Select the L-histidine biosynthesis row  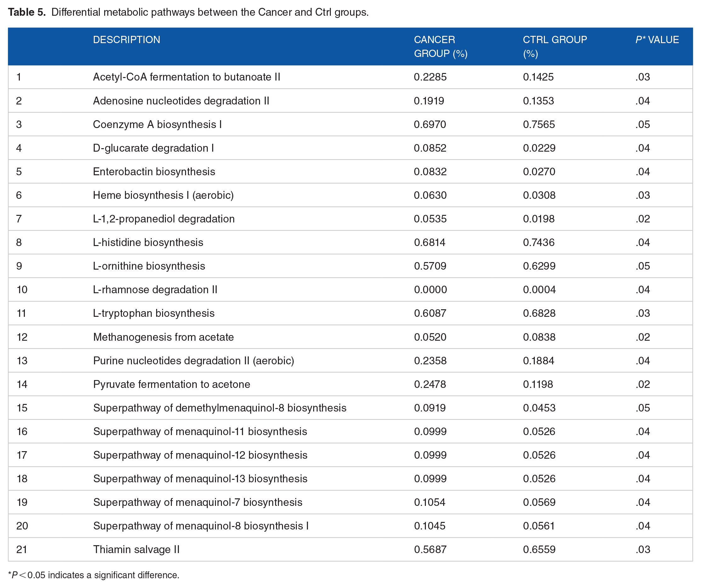[351, 242]
